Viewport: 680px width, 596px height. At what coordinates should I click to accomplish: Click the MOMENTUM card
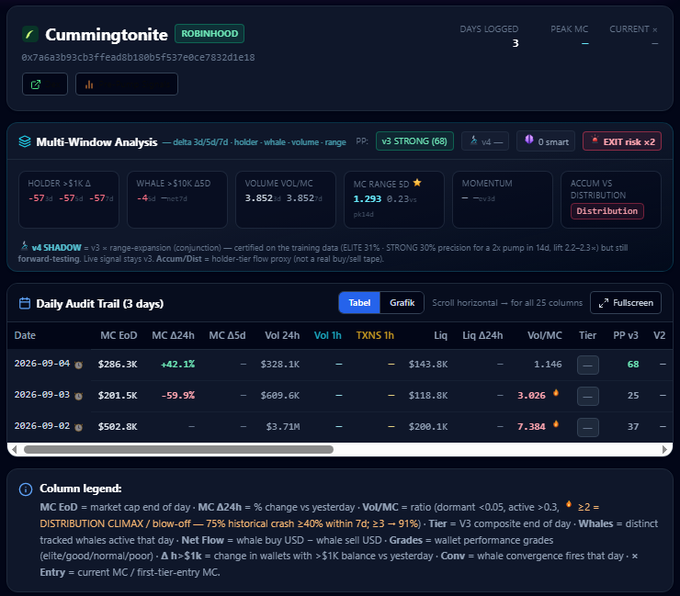pyautogui.click(x=502, y=200)
